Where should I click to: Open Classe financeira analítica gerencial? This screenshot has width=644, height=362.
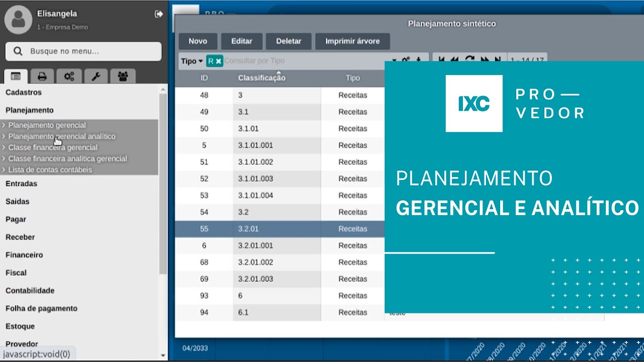(x=67, y=158)
